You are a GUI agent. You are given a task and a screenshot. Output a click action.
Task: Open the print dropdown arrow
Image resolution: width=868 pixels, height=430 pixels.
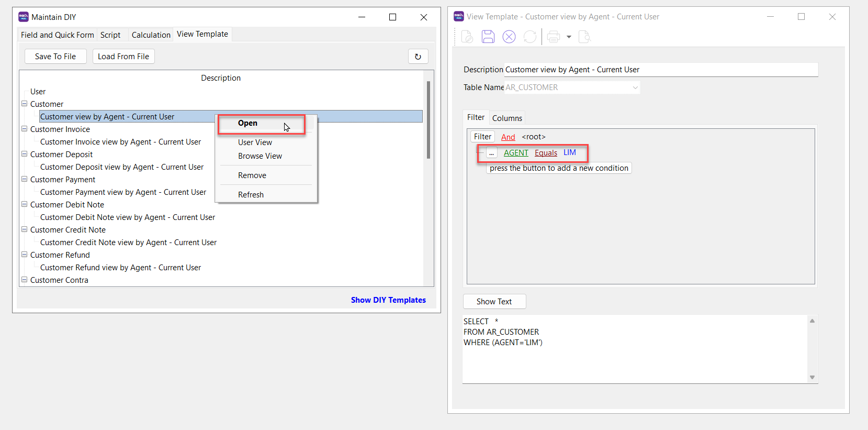click(x=569, y=37)
